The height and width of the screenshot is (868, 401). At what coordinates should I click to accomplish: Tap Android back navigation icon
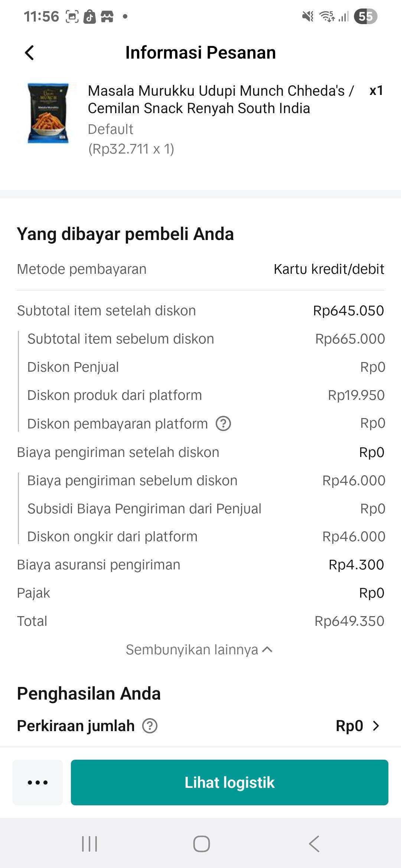click(314, 844)
